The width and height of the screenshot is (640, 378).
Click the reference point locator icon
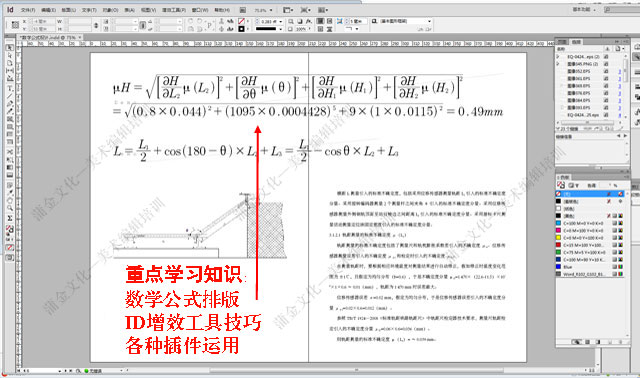coord(15,25)
